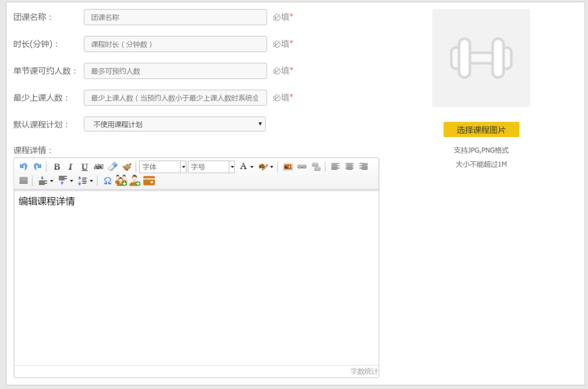588x389 pixels.
Task: Click the two-people add icon
Action: click(121, 181)
